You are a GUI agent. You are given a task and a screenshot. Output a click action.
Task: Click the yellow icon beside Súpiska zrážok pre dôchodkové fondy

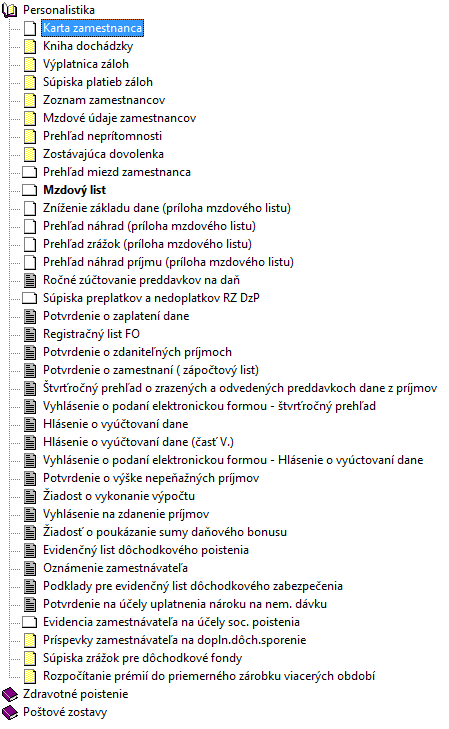click(30, 658)
